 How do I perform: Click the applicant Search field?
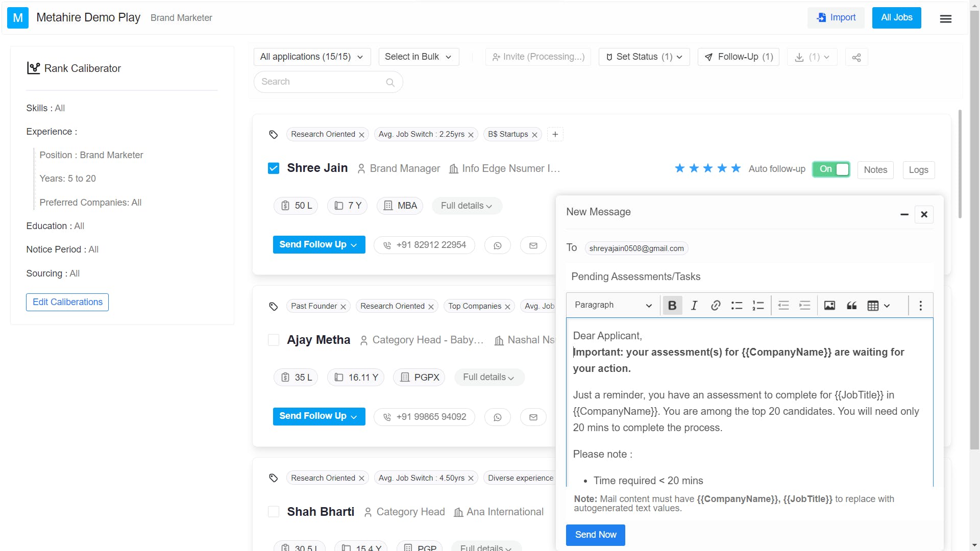click(322, 82)
